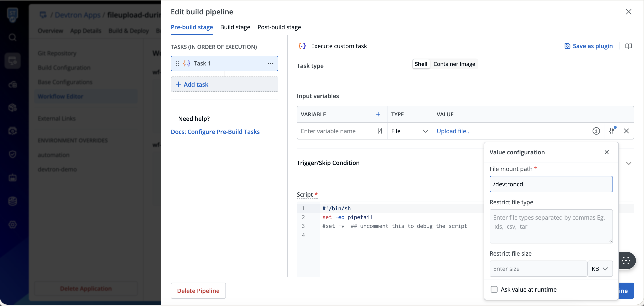Click the Enter variable name field
The height and width of the screenshot is (306, 644).
[x=336, y=131]
